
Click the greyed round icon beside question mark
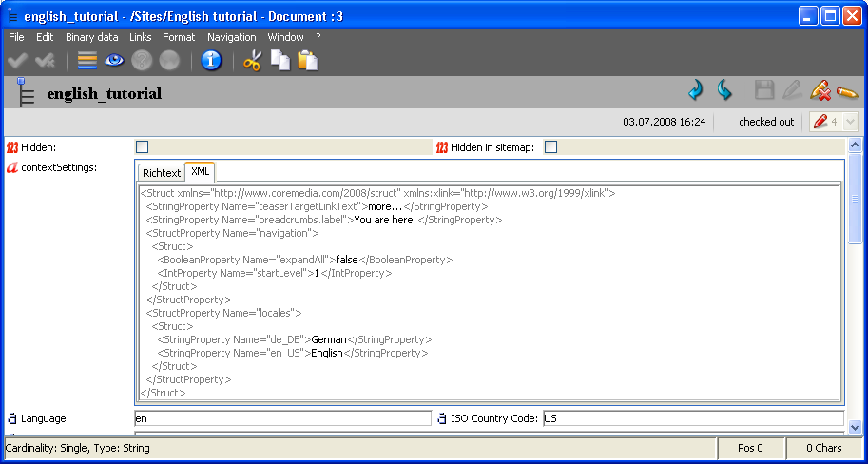[x=169, y=60]
